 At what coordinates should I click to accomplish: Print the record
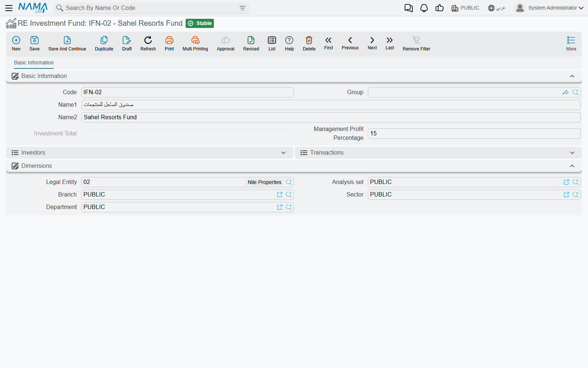coord(169,43)
